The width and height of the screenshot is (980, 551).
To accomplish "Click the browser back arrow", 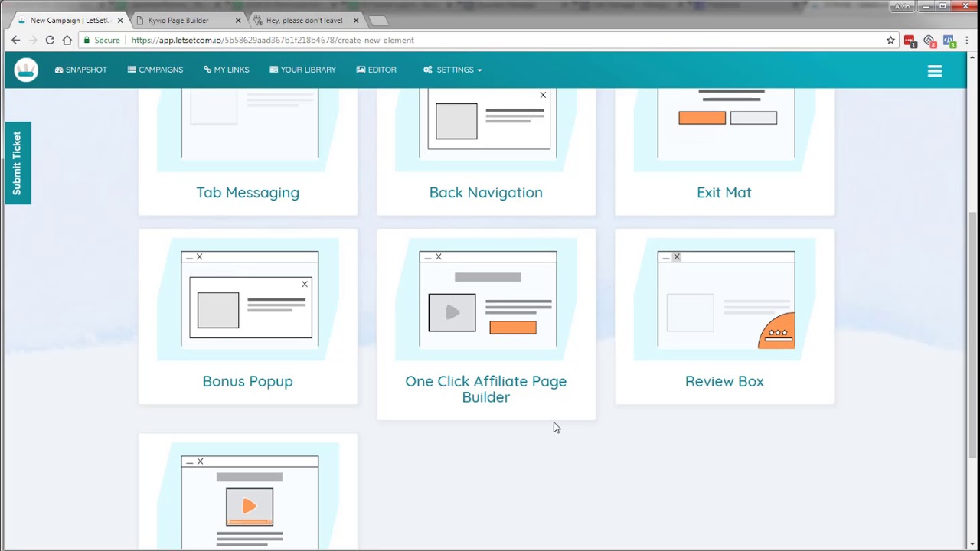I will [15, 40].
